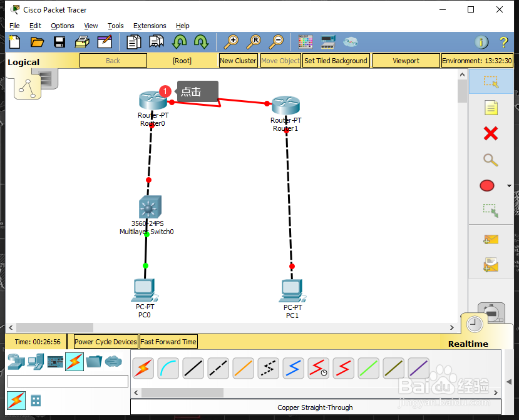Click the Viewport button
The height and width of the screenshot is (420, 519).
(x=406, y=61)
